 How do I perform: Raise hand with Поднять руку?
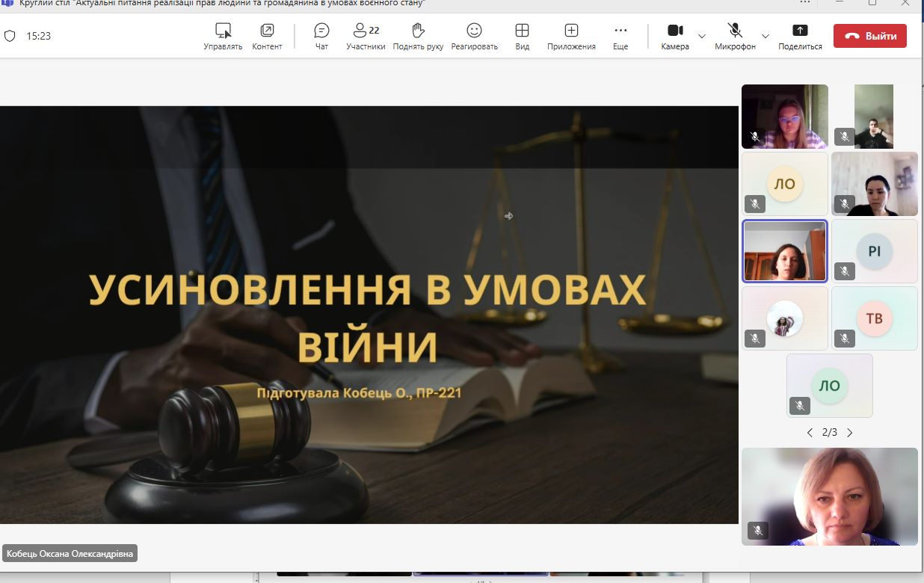[x=418, y=36]
